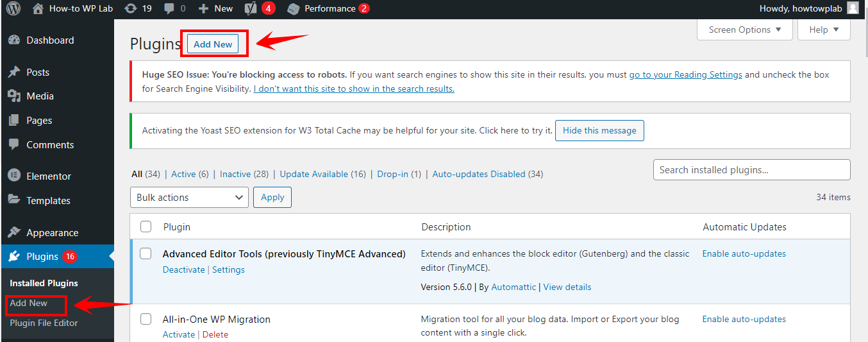Click the Elementor icon in sidebar
This screenshot has width=868, height=342.
[x=14, y=176]
